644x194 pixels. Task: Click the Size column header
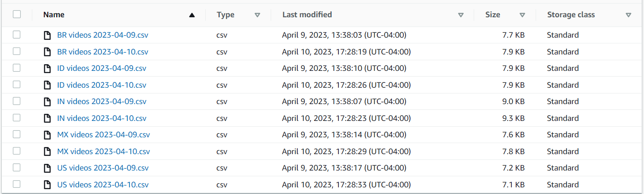pos(493,15)
